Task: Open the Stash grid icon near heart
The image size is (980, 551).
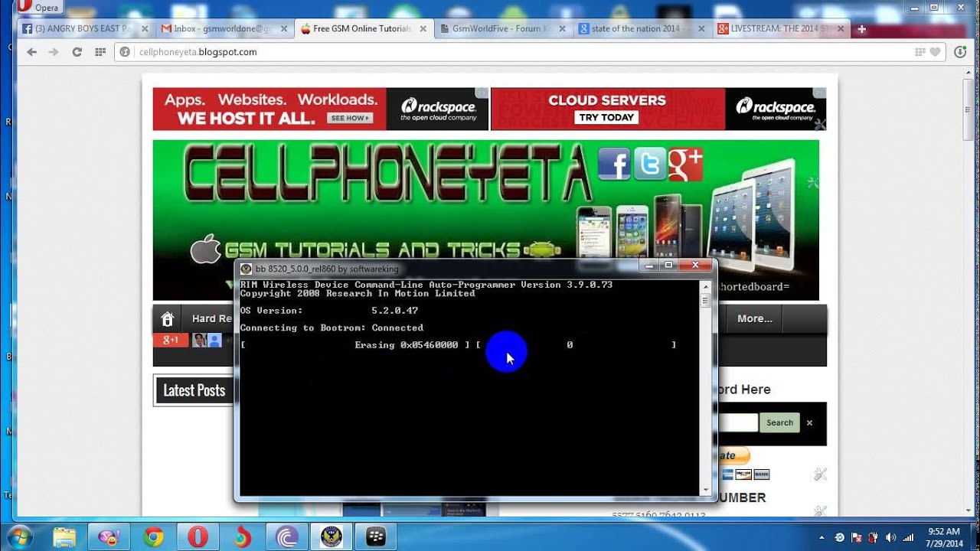Action: (920, 52)
